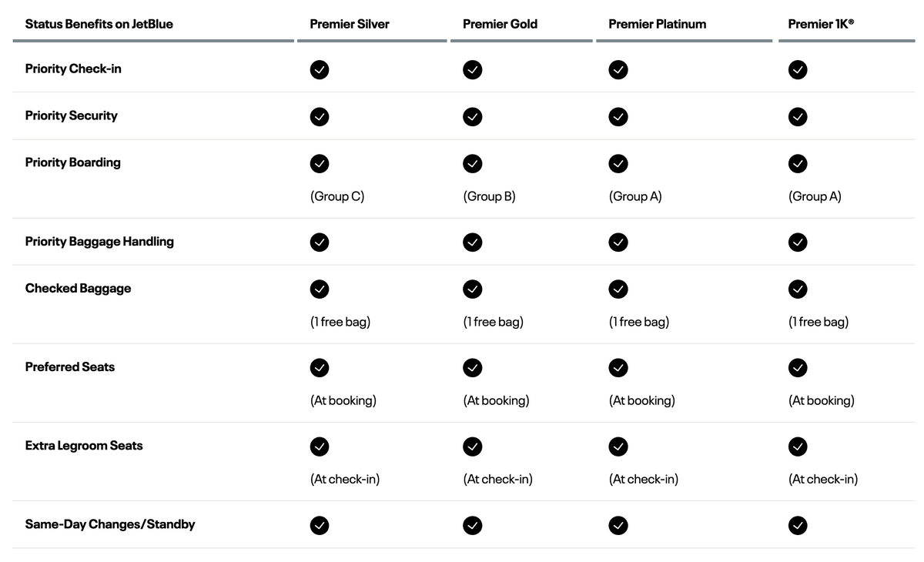Viewport: 924px width, 562px height.
Task: Click Premier Silver Priority Check-in checkmark
Action: (320, 70)
